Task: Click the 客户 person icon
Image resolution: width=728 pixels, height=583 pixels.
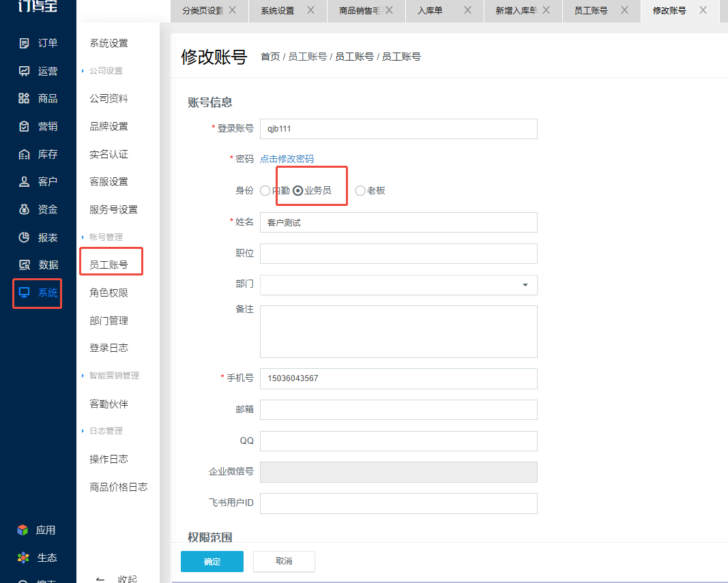Action: point(24,181)
